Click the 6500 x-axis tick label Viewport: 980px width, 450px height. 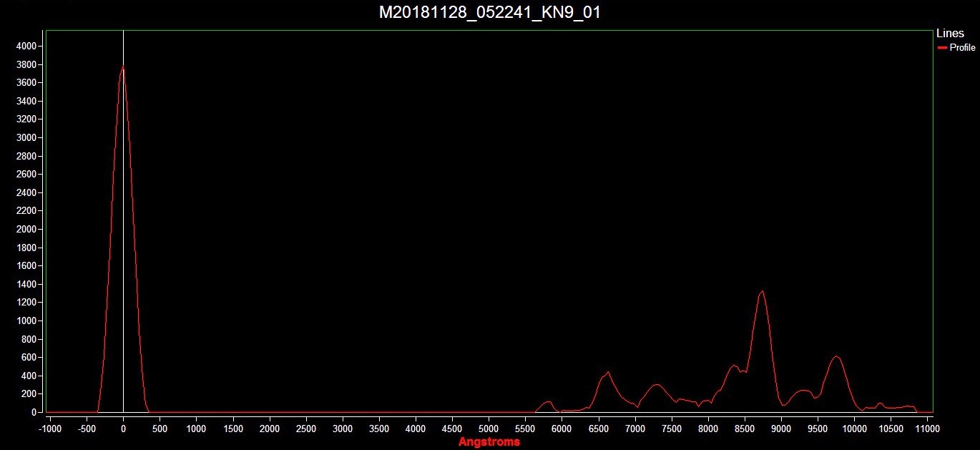[599, 428]
